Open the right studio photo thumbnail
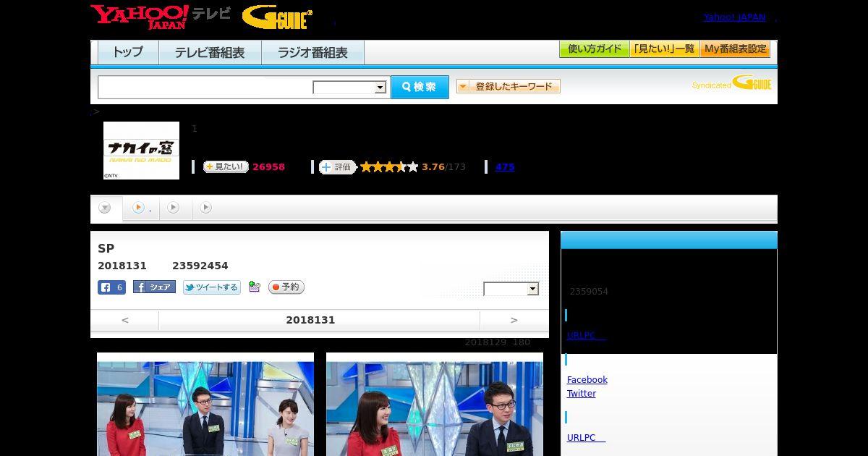 pos(435,405)
